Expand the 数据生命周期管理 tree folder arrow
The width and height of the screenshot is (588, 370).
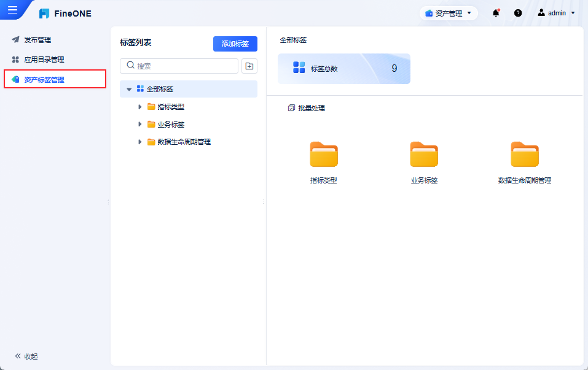(140, 142)
